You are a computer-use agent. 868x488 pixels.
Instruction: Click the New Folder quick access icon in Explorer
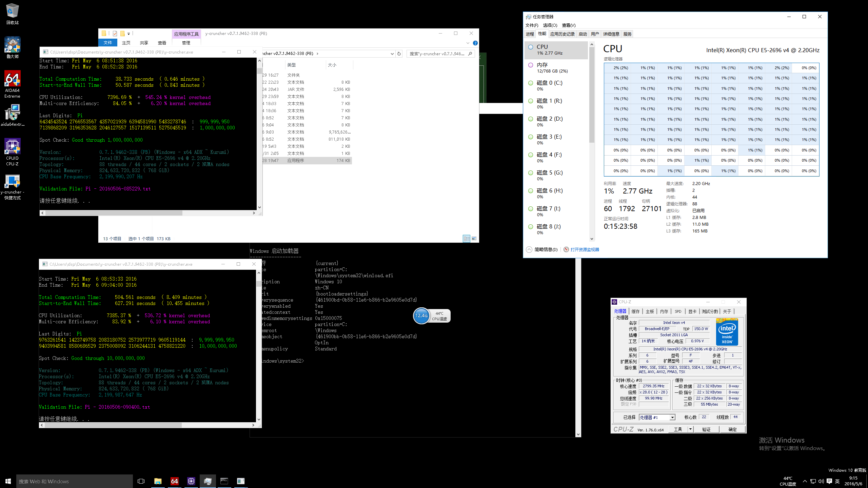coord(122,34)
